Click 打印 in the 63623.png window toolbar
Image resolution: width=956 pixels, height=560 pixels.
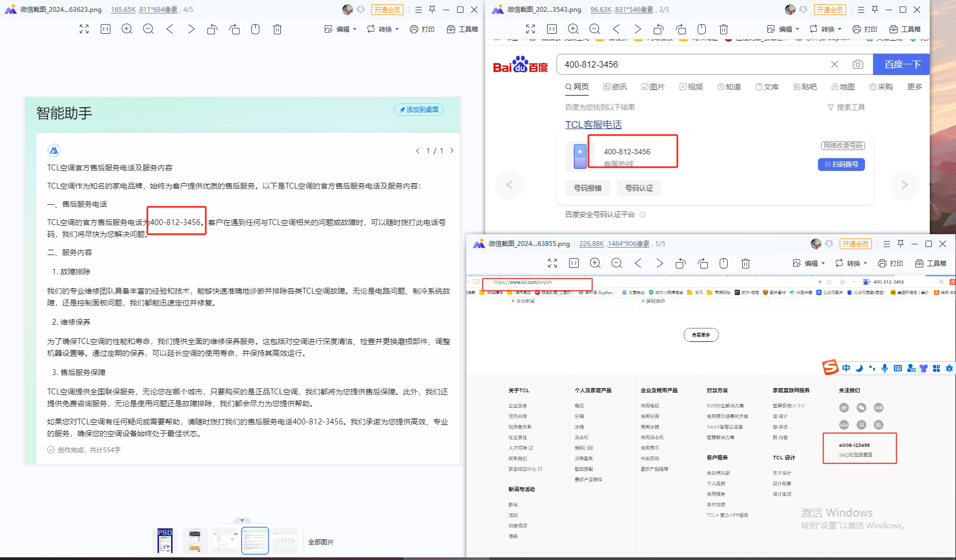tap(422, 29)
